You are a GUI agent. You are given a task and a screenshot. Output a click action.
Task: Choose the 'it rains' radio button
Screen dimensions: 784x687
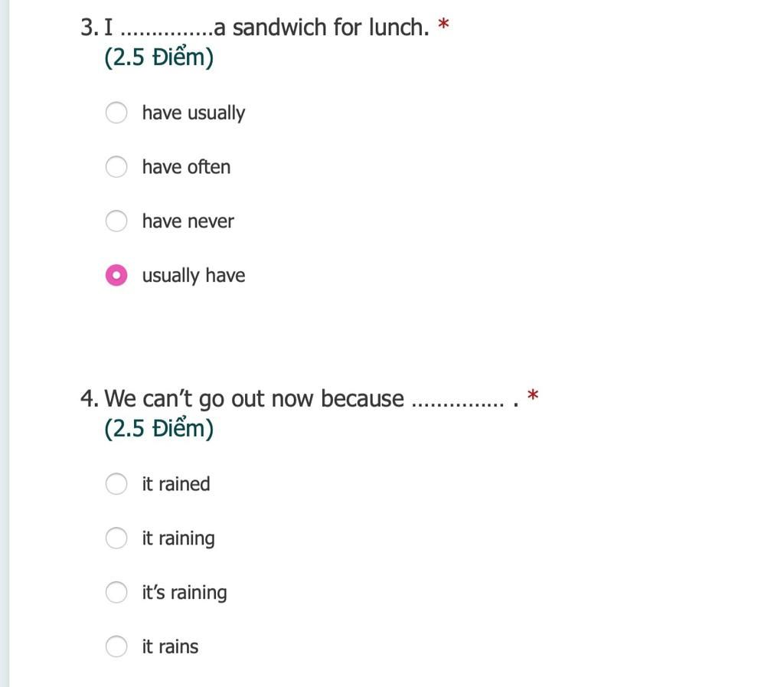tap(116, 646)
